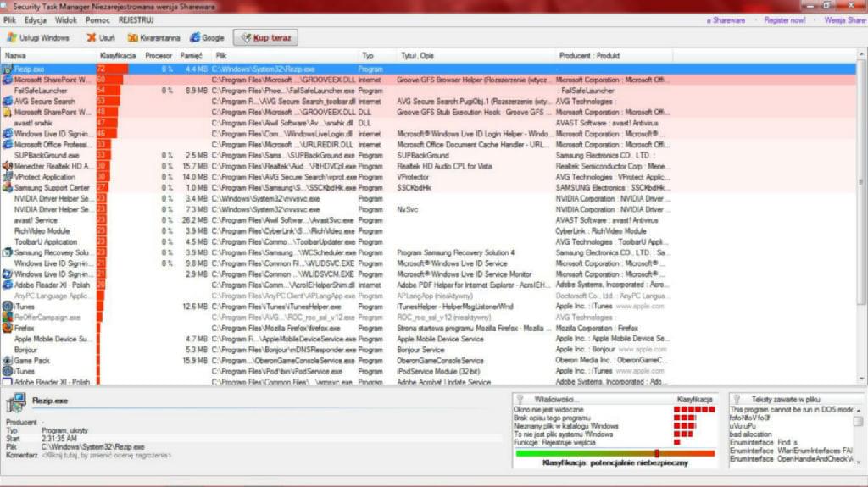Click the icon of the Windows Live ID WLIDSVCM.EXE row
868x487 pixels.
(x=7, y=274)
